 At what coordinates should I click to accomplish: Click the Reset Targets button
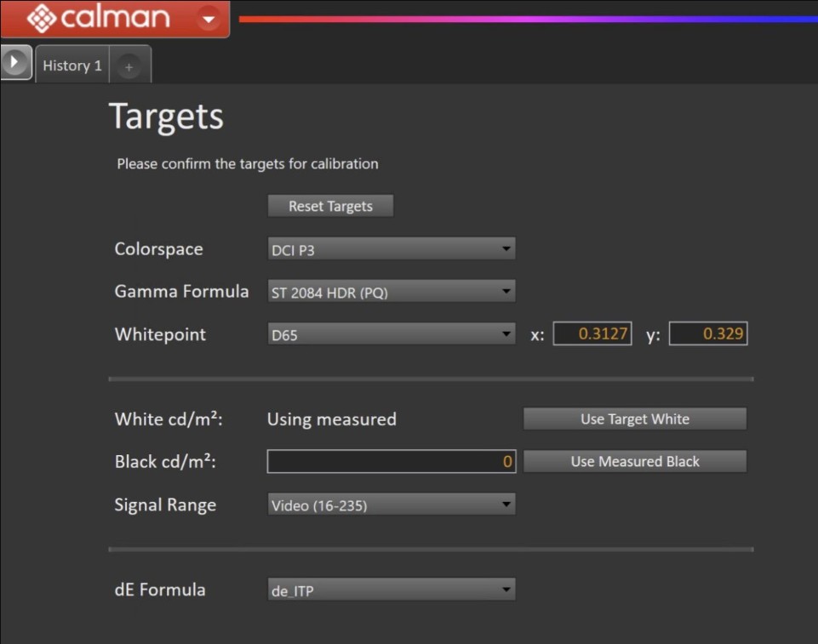[330, 206]
